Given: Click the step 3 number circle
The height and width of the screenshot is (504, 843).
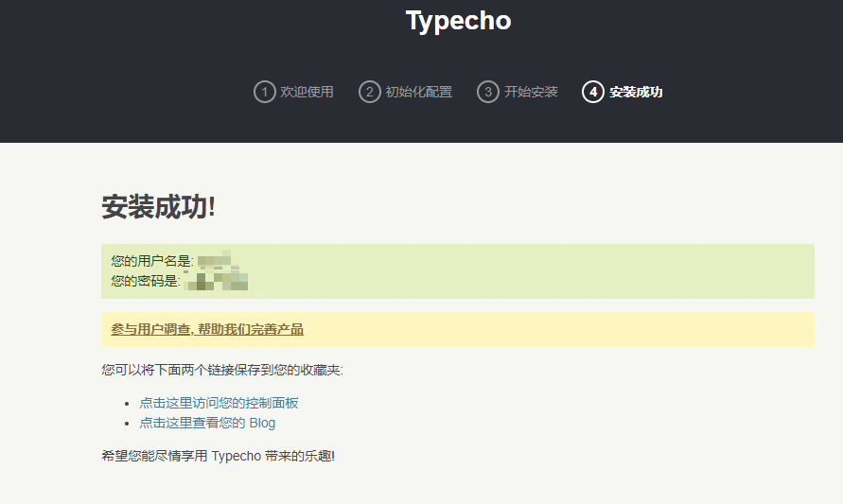Looking at the screenshot, I should coord(488,92).
